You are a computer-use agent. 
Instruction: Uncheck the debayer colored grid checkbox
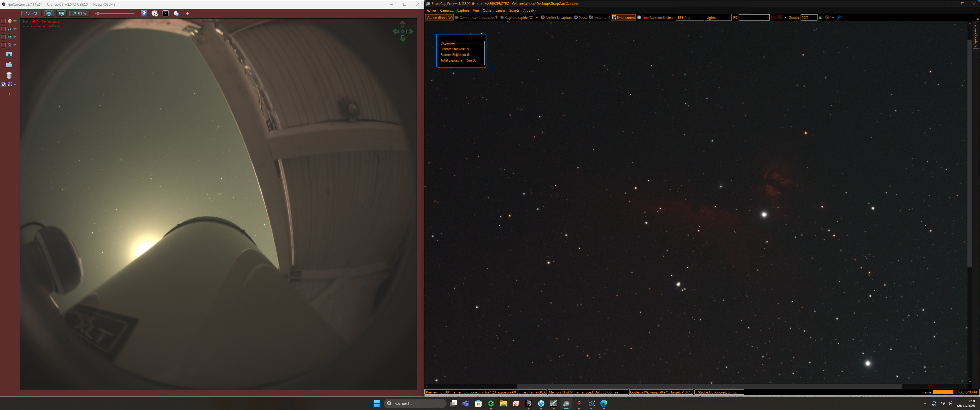pos(3,84)
